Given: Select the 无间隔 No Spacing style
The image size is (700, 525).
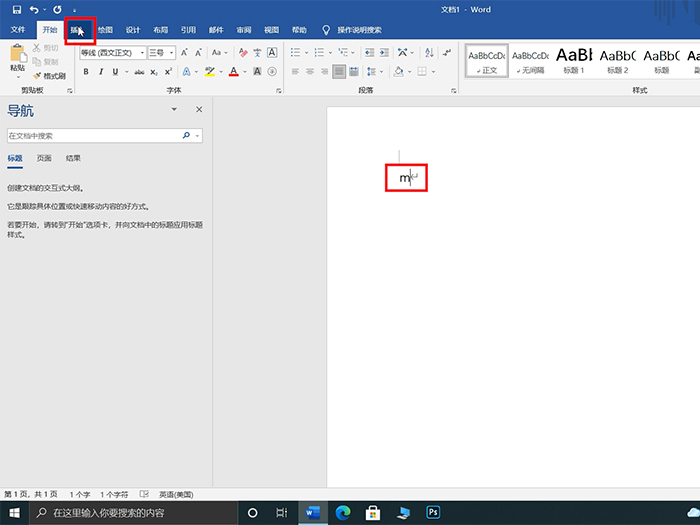Looking at the screenshot, I should [x=530, y=61].
